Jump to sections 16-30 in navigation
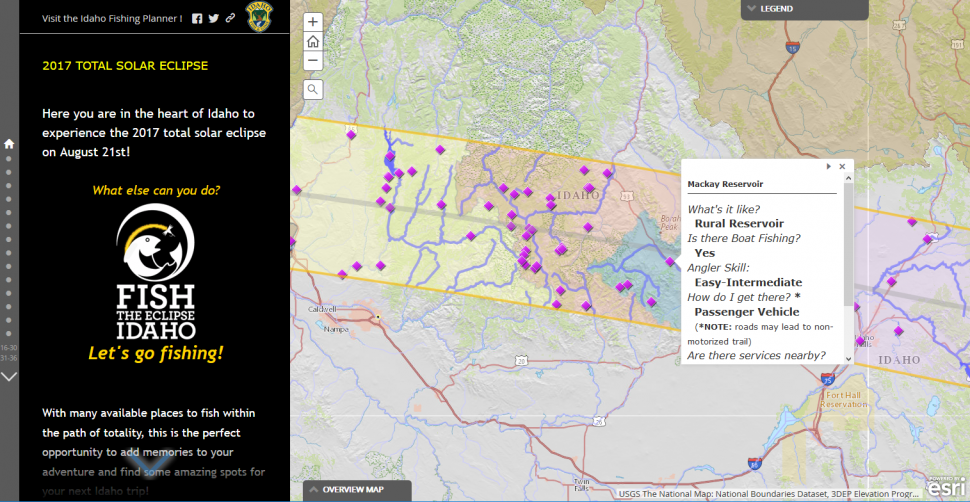The image size is (970, 502). pyautogui.click(x=9, y=348)
